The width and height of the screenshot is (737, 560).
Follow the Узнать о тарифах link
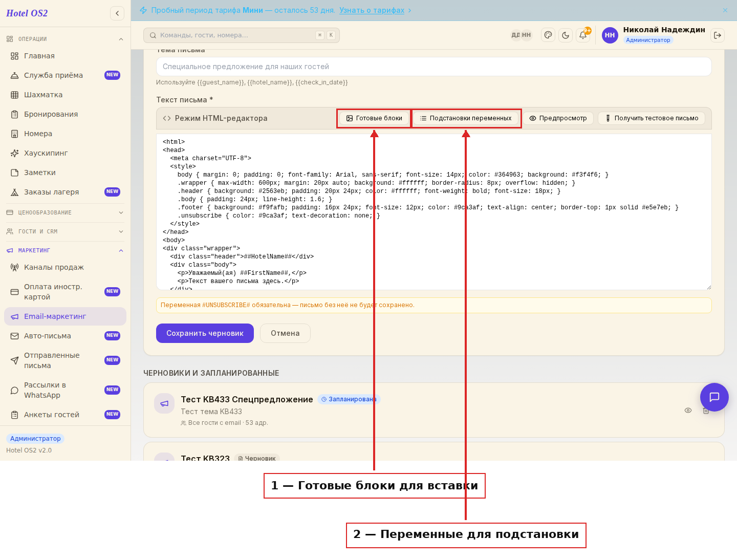point(372,10)
